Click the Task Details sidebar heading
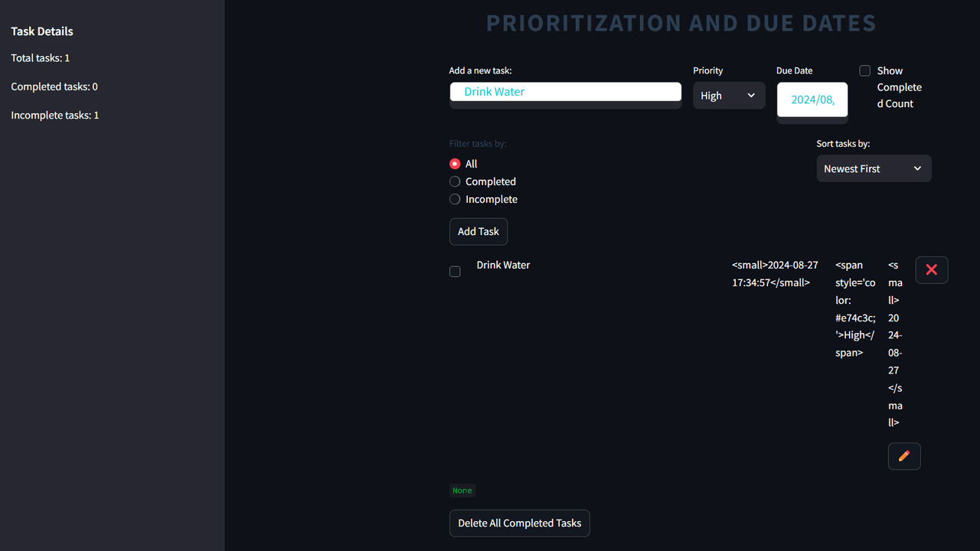Viewport: 980px width, 551px height. coord(42,31)
